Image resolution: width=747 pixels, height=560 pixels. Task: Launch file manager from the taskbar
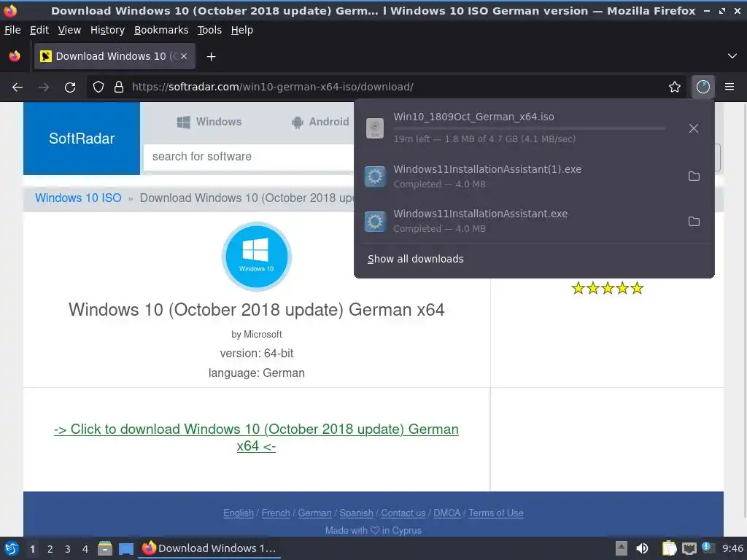coord(105,548)
